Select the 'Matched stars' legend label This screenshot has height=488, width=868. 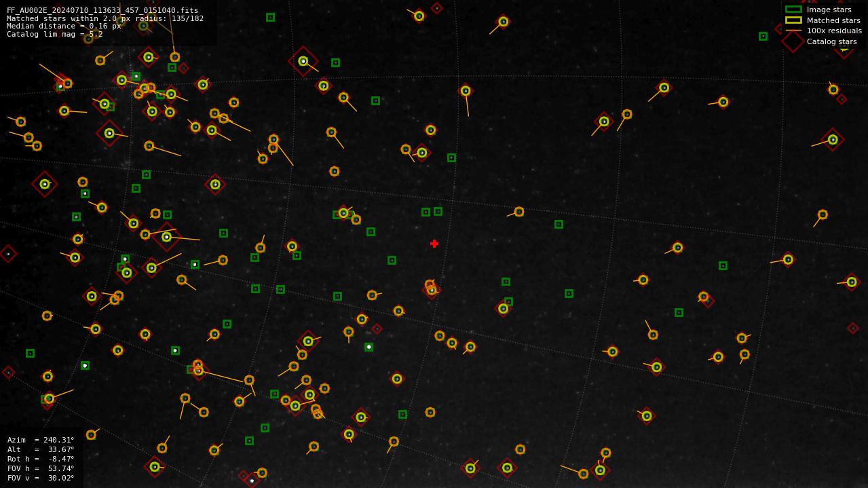click(x=833, y=20)
